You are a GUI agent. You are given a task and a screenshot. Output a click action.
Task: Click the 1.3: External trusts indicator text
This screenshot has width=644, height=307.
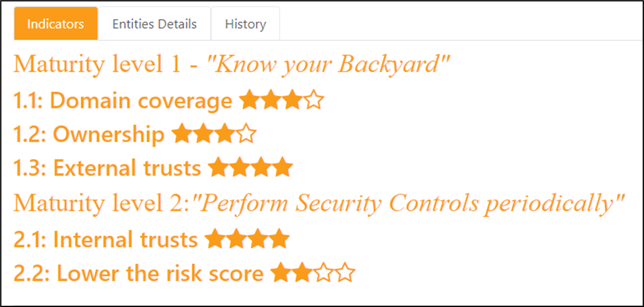pyautogui.click(x=107, y=168)
